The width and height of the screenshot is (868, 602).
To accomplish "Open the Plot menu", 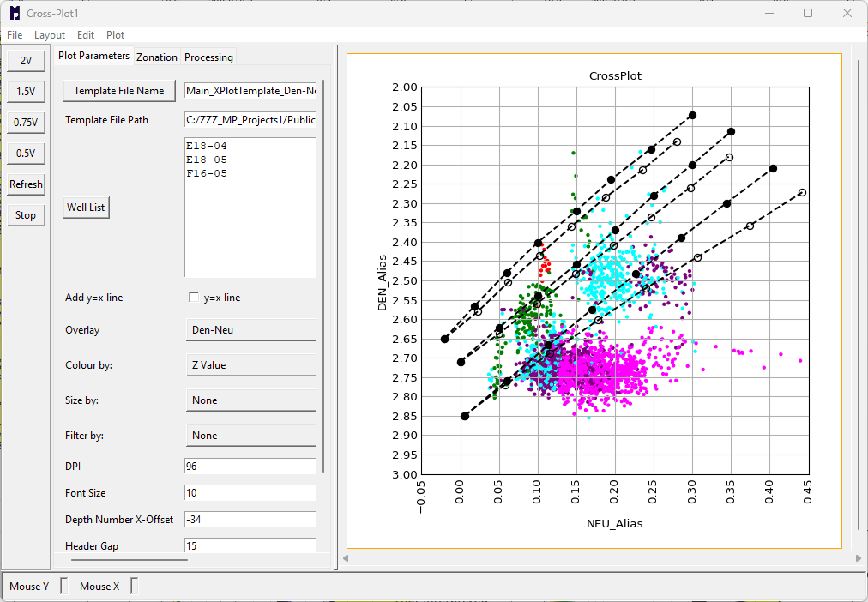I will point(115,35).
